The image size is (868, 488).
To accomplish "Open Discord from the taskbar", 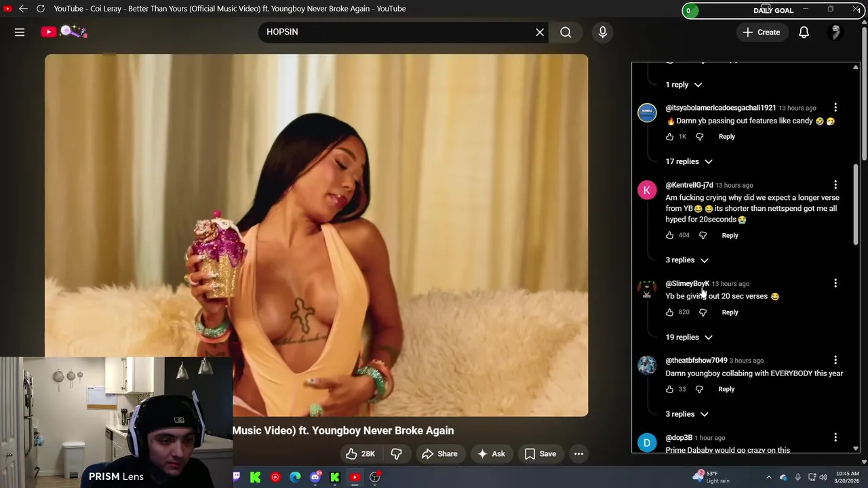I will click(315, 477).
